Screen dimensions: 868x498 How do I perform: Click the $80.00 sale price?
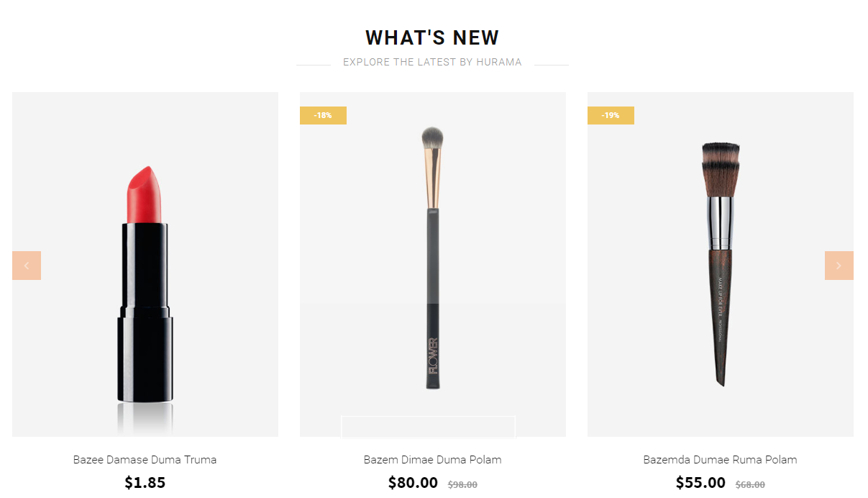coord(413,482)
